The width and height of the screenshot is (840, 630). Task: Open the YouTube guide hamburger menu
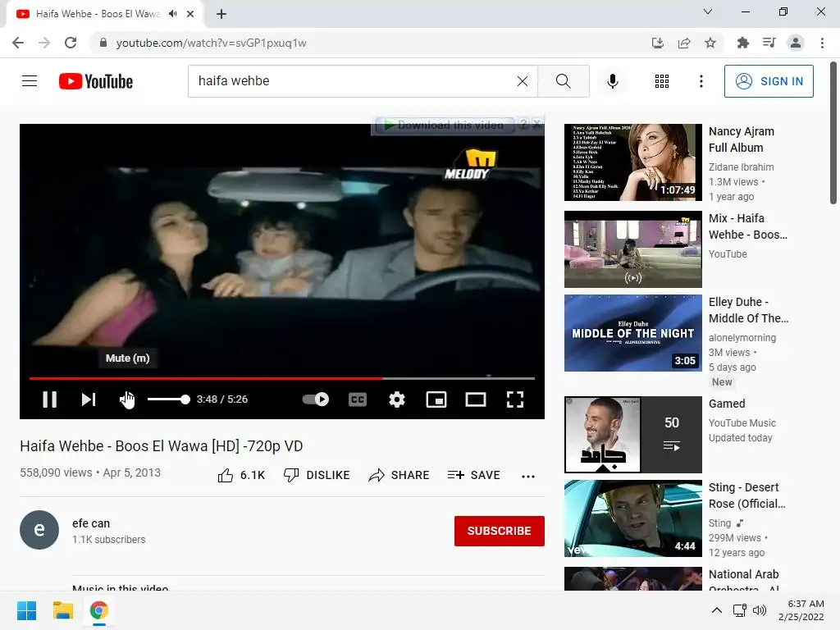(x=30, y=81)
